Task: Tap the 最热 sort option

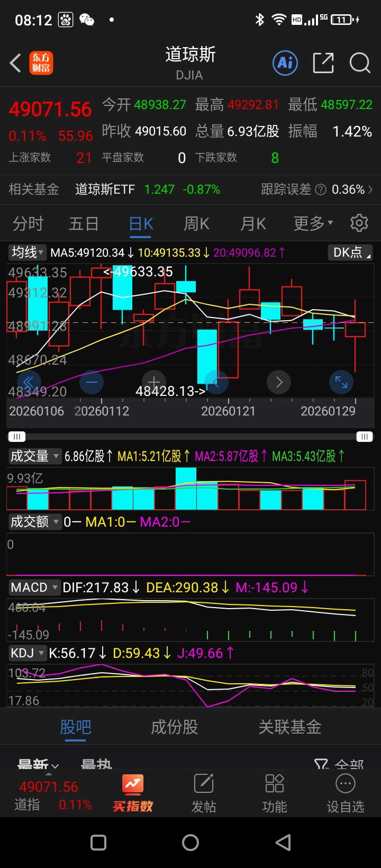Action: point(96,765)
